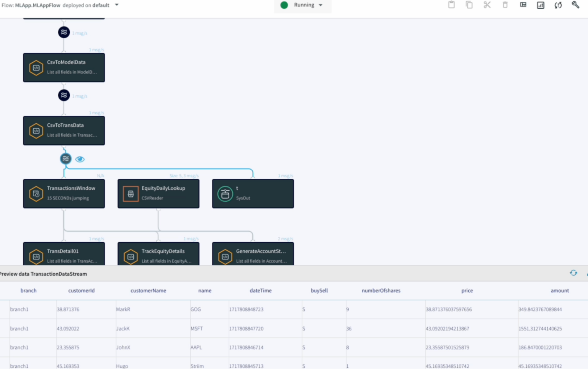Click the CSVReader icon on EquityDailyLookup node

pyautogui.click(x=131, y=193)
